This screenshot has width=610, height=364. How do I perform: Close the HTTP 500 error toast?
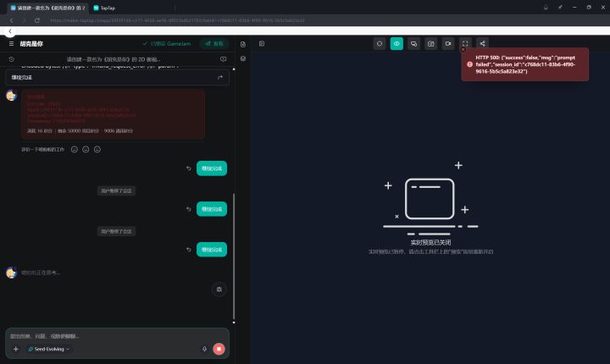point(463,49)
